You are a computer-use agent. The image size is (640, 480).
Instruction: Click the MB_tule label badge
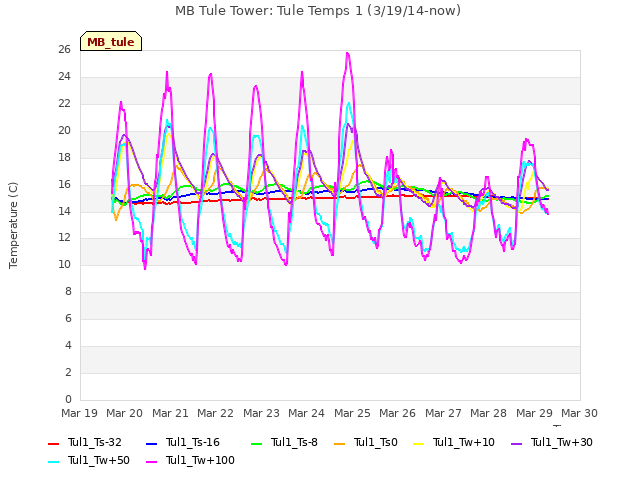click(111, 41)
